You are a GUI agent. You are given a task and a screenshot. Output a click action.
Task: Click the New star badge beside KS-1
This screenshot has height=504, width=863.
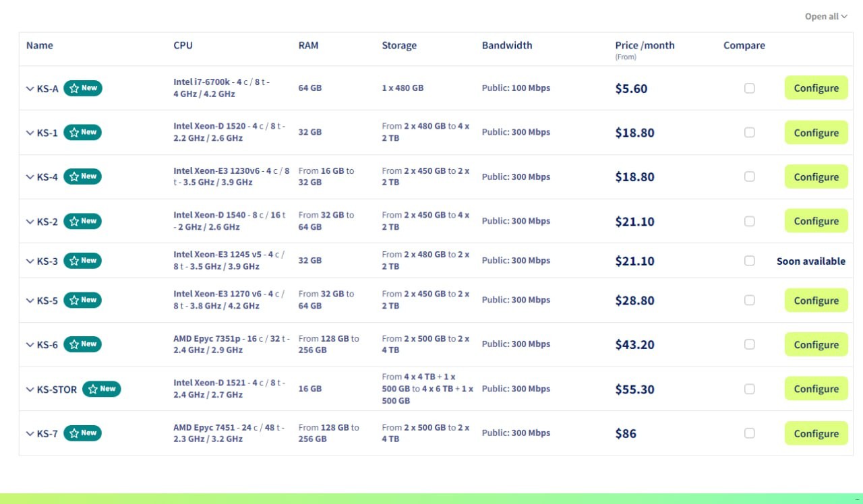82,133
